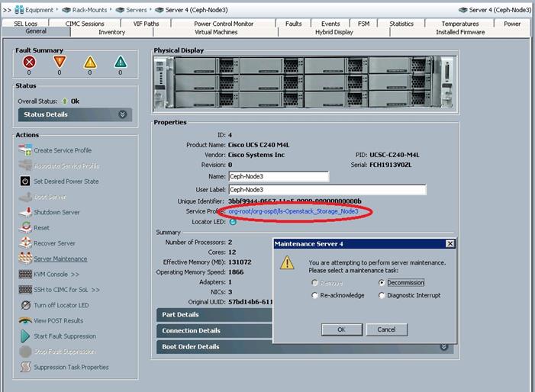Switch to the Events tab
Viewport: 535px width, 392px height.
coord(330,24)
